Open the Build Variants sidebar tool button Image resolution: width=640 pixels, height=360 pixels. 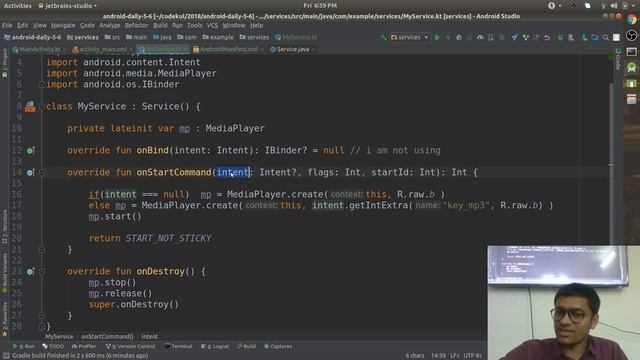click(4, 273)
